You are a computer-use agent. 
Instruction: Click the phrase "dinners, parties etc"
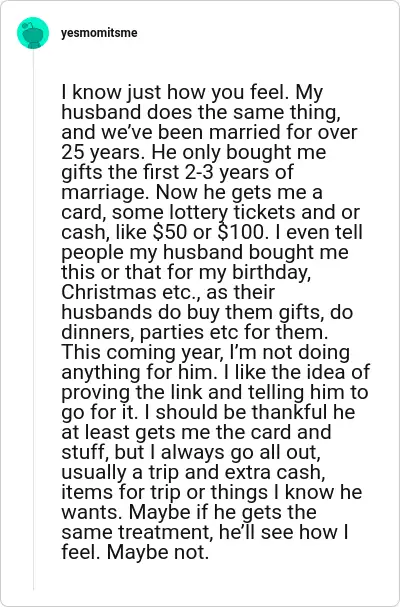point(151,333)
